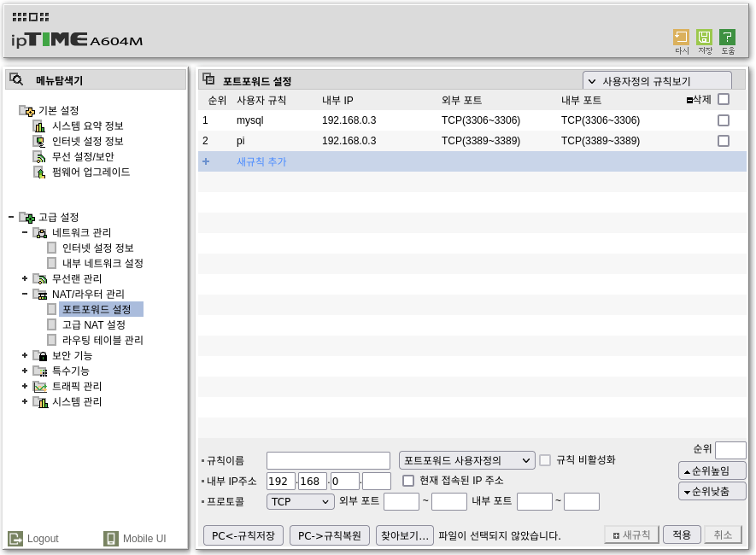Click the page icon beside 고급 NAT 설정

51,324
